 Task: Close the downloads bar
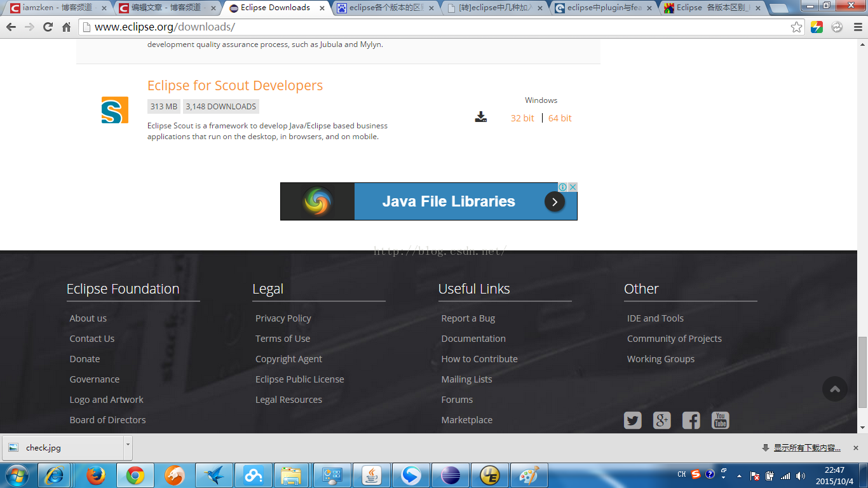[x=856, y=448]
